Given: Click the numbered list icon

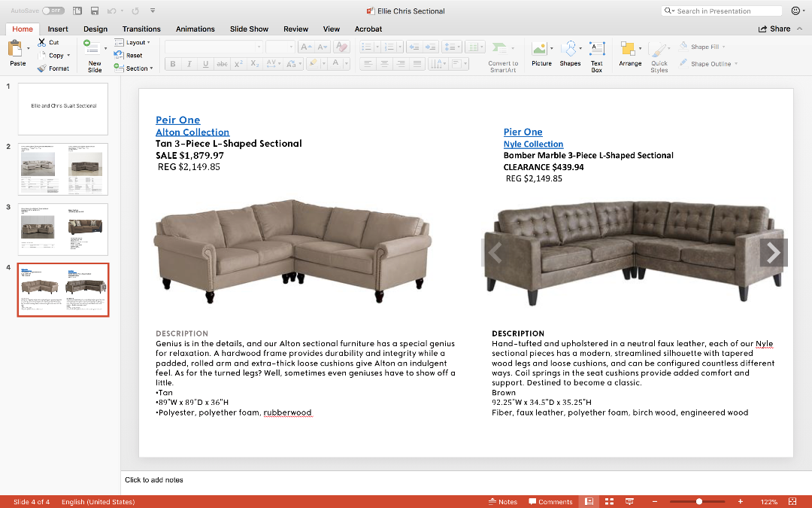Looking at the screenshot, I should [389, 47].
